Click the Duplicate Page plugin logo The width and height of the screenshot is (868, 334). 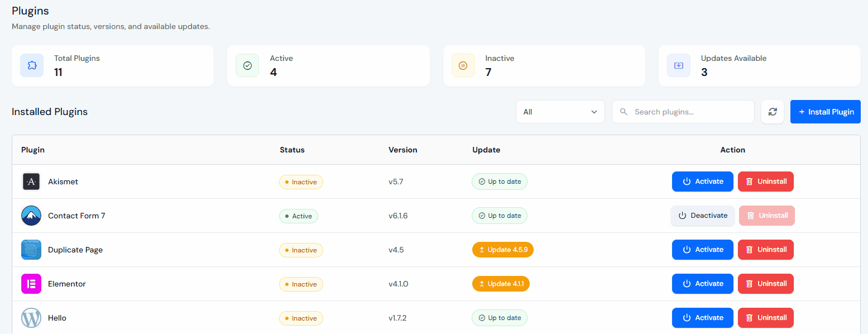click(x=31, y=250)
